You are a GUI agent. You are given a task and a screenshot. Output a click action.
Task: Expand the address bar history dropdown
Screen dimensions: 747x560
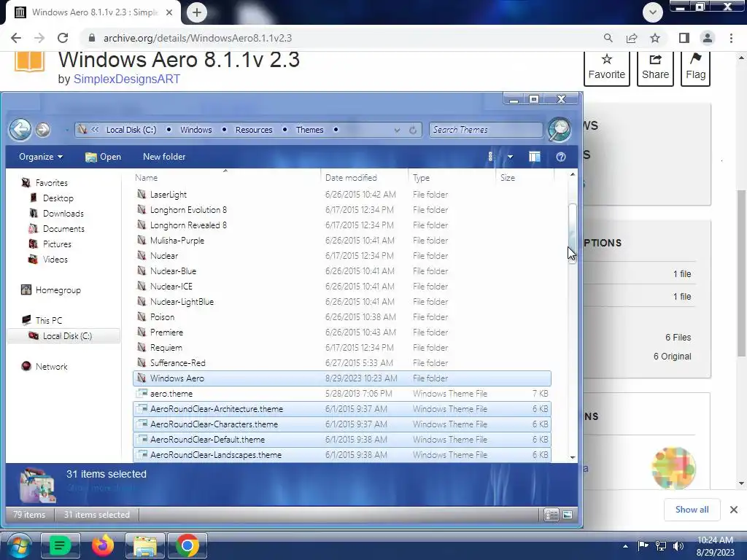[x=397, y=130]
